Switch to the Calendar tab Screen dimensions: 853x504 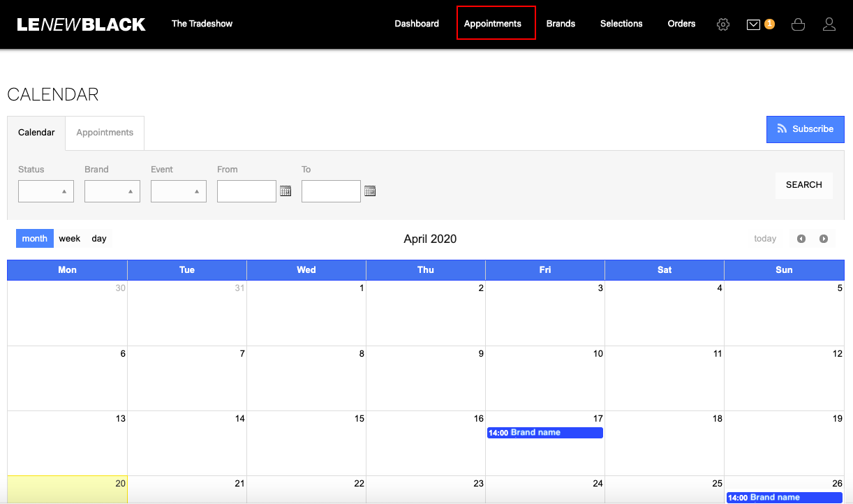click(x=36, y=133)
